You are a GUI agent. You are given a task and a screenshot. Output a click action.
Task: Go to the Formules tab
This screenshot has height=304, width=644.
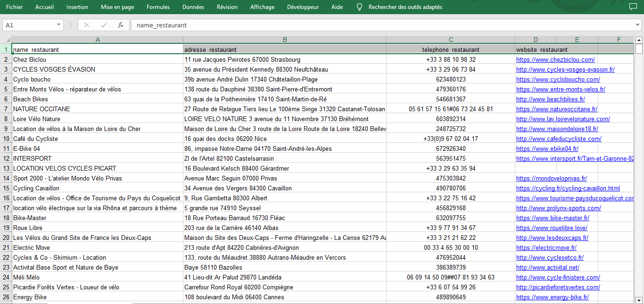[x=158, y=7]
